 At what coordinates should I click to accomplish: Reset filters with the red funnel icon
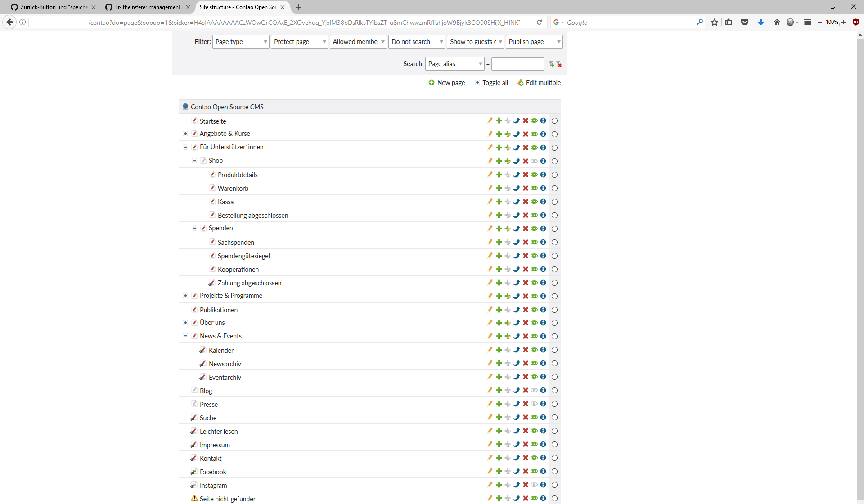pos(559,64)
